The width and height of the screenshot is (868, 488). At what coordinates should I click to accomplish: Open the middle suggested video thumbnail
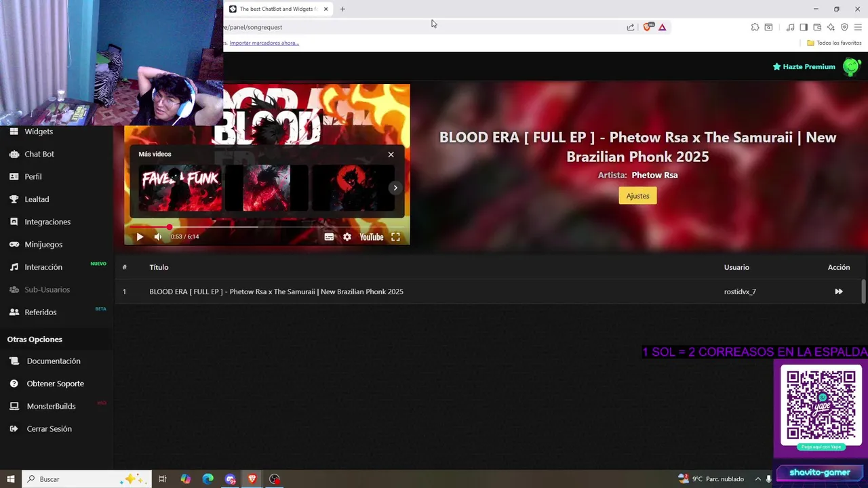coord(267,188)
